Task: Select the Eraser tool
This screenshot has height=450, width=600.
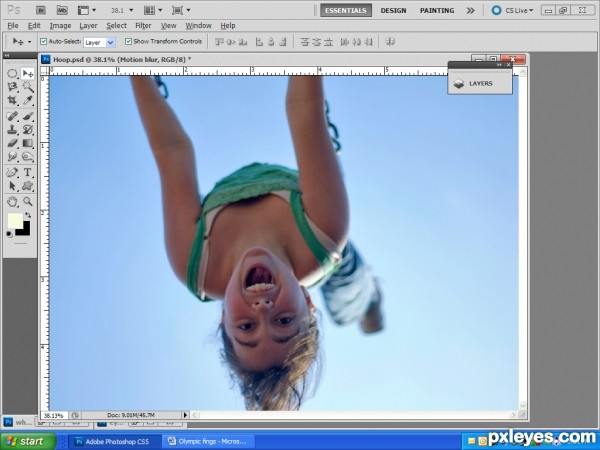Action: [x=12, y=143]
